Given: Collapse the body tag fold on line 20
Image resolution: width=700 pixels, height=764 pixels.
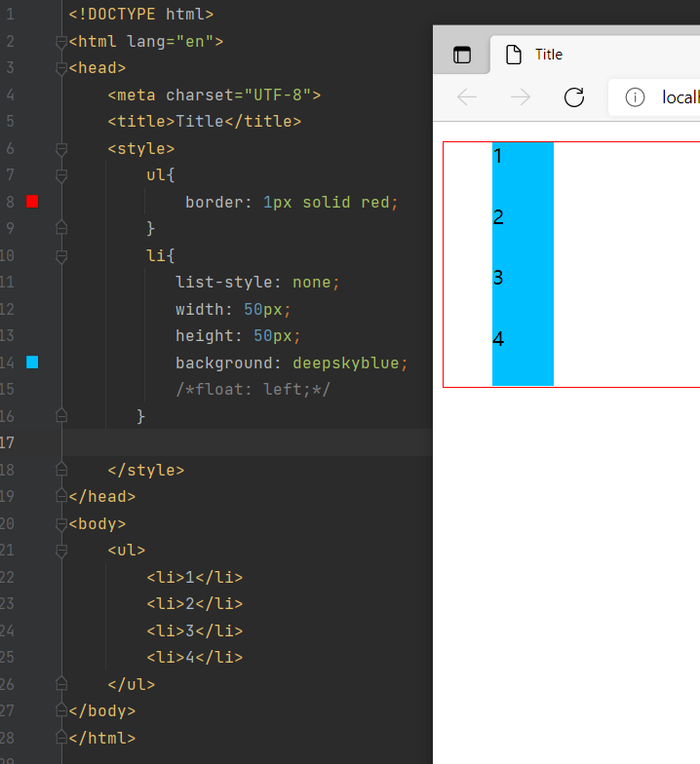Looking at the screenshot, I should (61, 524).
